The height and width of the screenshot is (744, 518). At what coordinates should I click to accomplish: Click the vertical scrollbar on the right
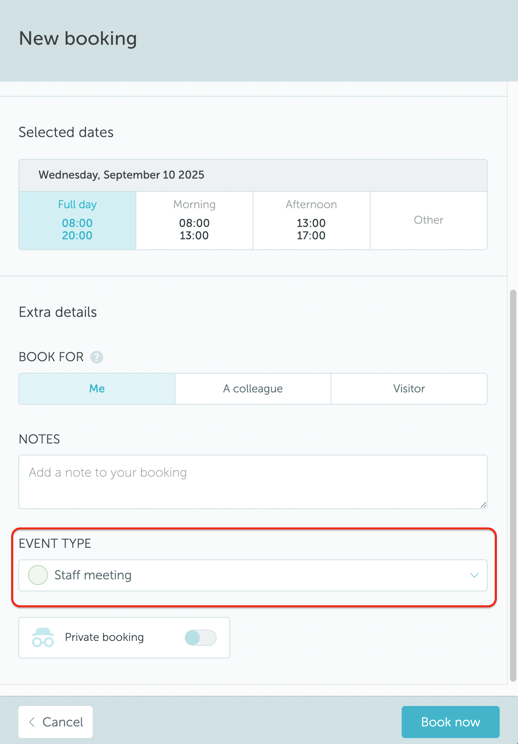pos(513,485)
